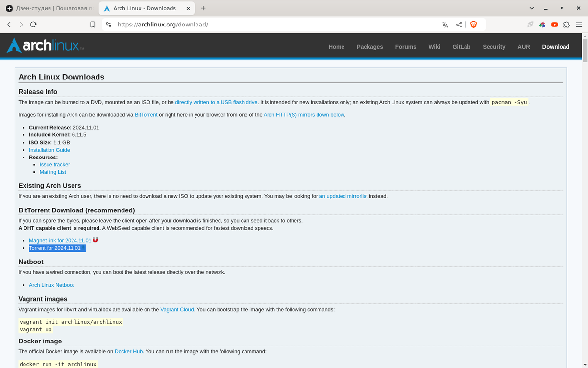Click the 'Netboot' heading

[x=31, y=262]
